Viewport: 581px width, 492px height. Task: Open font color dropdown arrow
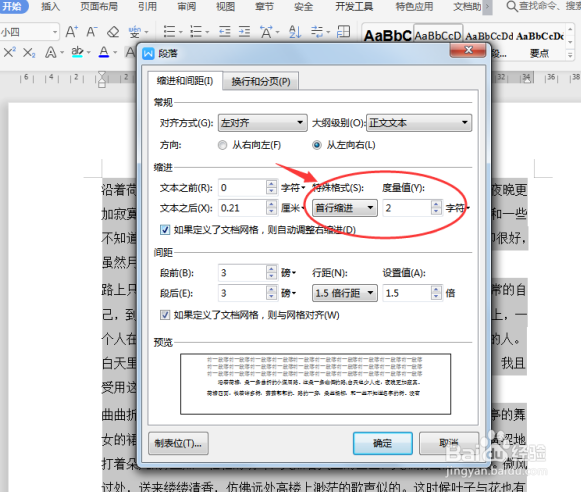(115, 53)
